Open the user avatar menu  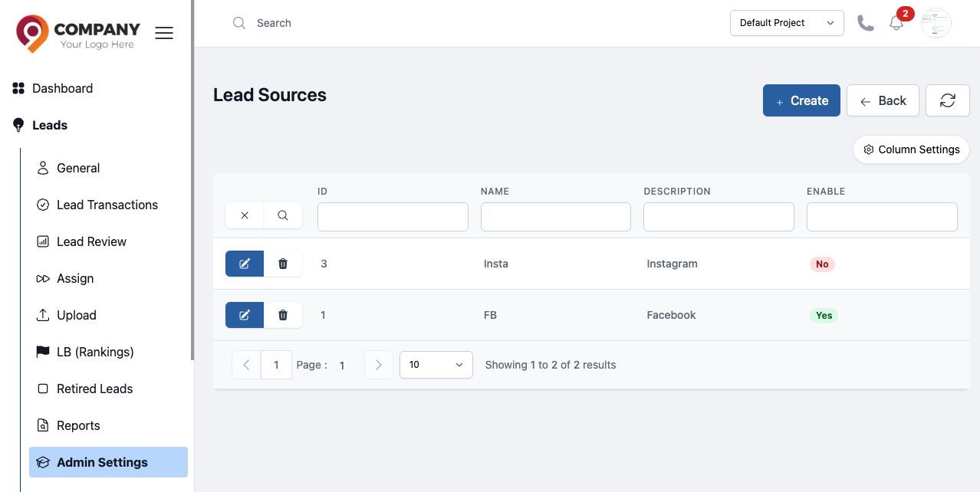936,23
